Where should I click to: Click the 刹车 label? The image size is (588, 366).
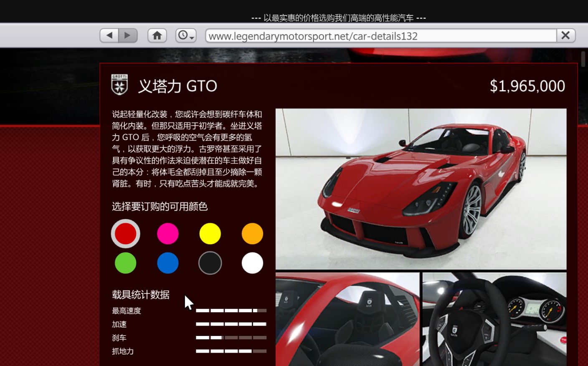[119, 338]
